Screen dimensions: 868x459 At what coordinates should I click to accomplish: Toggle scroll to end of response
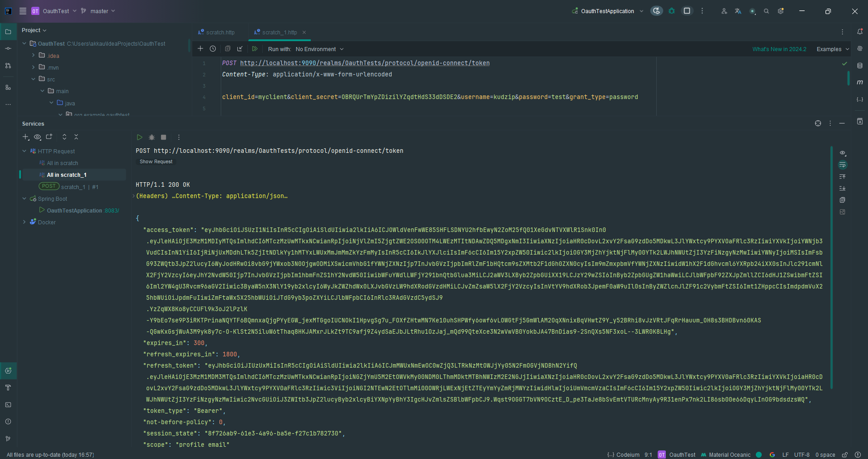pyautogui.click(x=842, y=188)
